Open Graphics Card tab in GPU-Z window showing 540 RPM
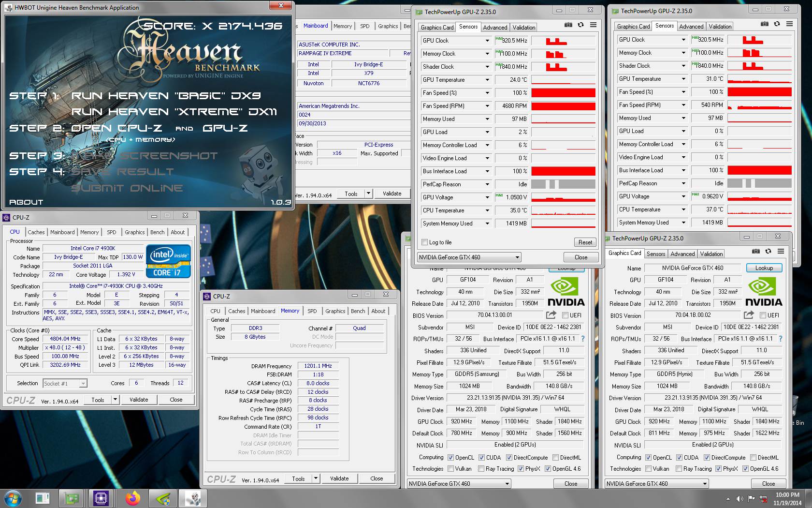Screen dimensions: 812x508 tap(633, 27)
